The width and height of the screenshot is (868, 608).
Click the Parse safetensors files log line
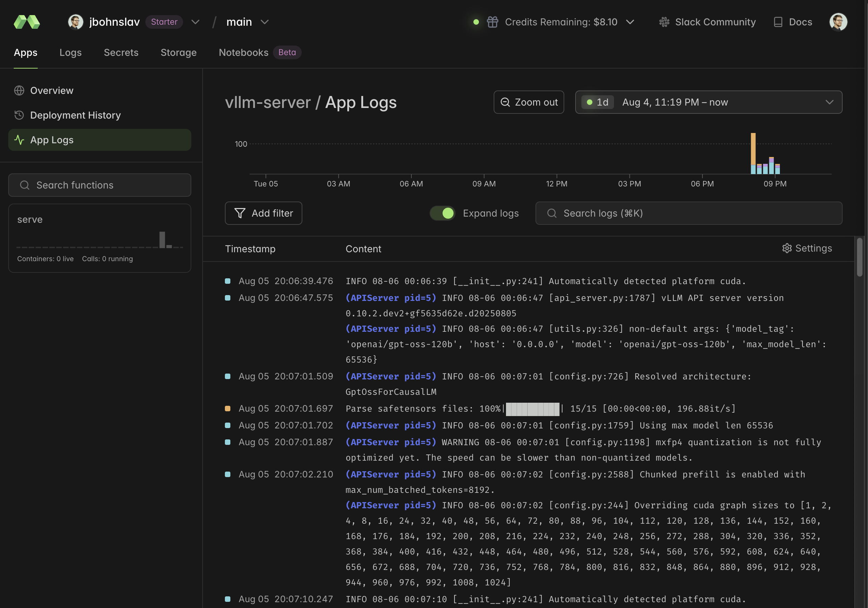541,409
